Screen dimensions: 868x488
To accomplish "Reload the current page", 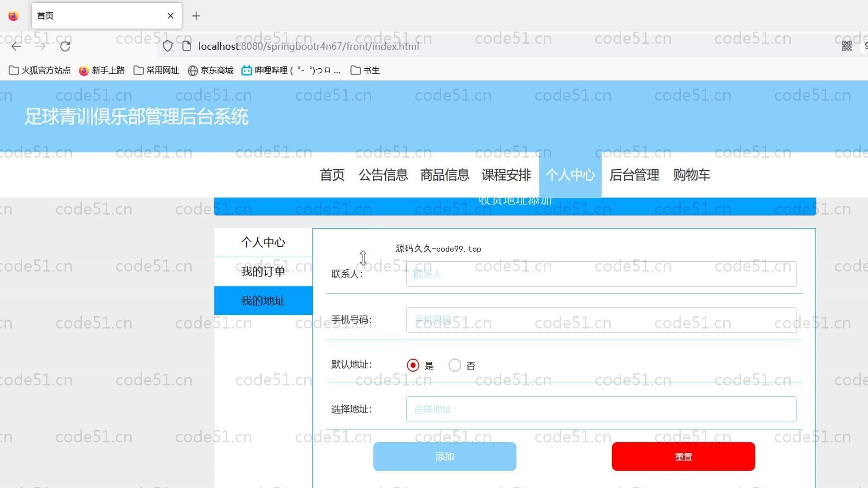I will click(65, 46).
